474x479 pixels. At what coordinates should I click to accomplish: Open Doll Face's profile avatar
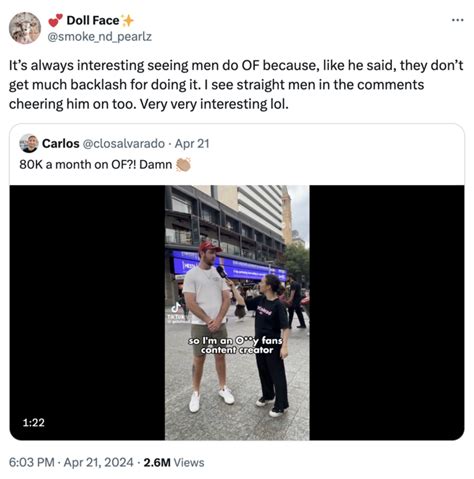point(25,28)
